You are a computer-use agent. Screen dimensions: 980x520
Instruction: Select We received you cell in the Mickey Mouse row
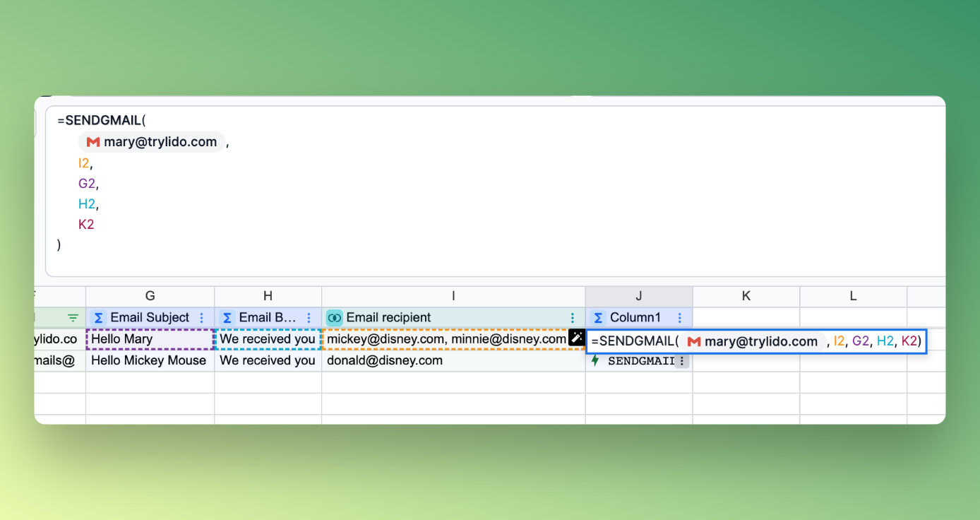(268, 361)
